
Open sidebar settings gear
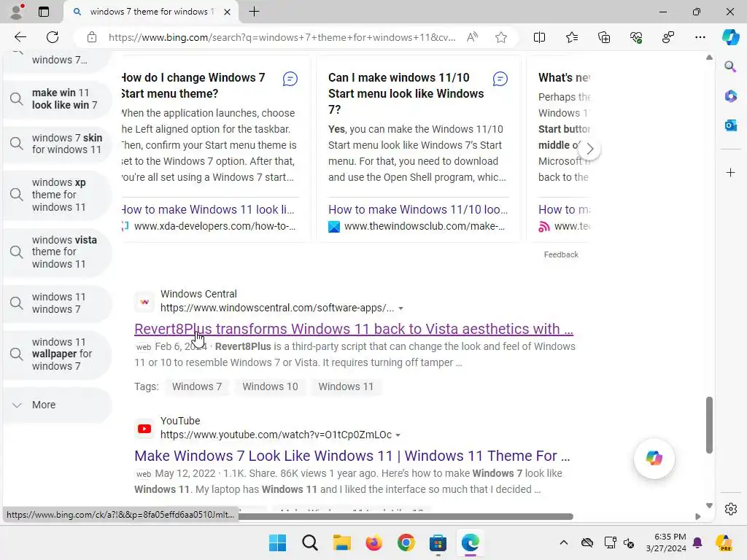coord(730,509)
